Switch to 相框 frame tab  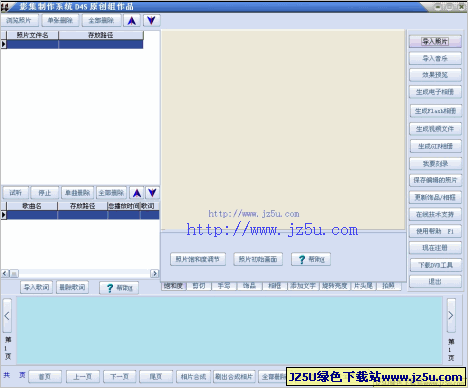[x=275, y=286]
